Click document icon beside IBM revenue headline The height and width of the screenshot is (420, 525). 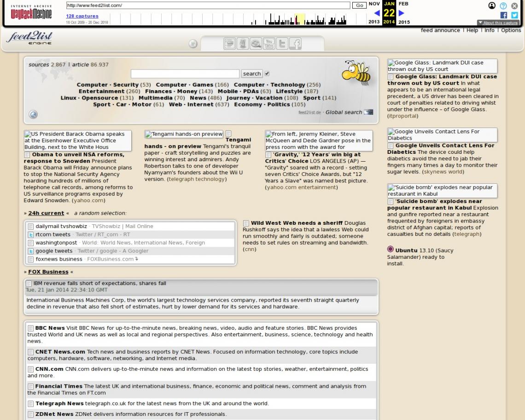click(29, 283)
